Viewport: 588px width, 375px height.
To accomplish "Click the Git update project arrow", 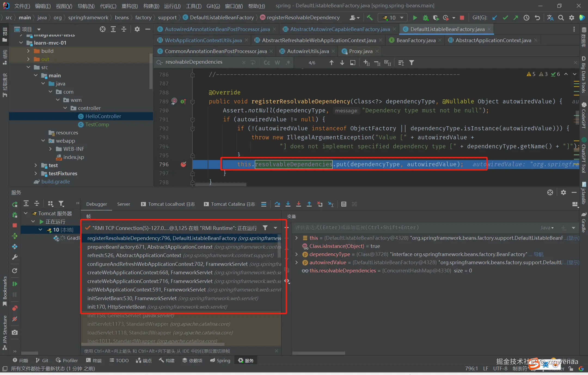I will point(495,18).
